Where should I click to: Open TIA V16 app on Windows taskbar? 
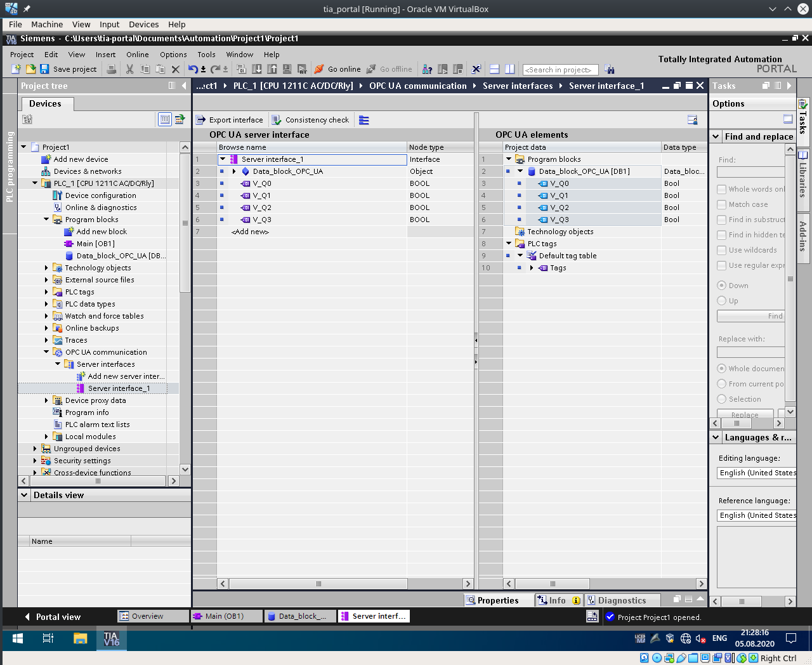(112, 638)
